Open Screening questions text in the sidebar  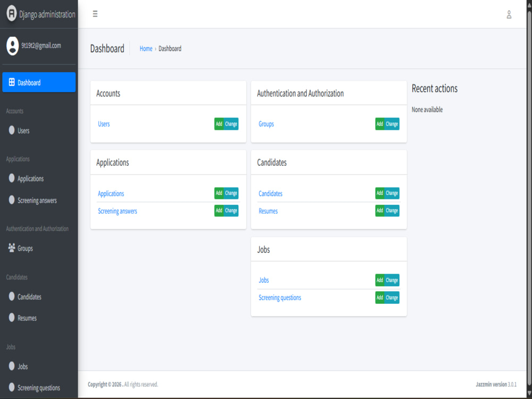click(x=39, y=388)
